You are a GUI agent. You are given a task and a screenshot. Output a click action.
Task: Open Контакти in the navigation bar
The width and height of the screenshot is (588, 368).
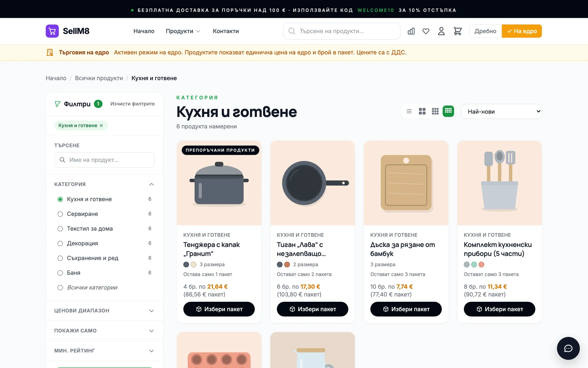tap(226, 31)
